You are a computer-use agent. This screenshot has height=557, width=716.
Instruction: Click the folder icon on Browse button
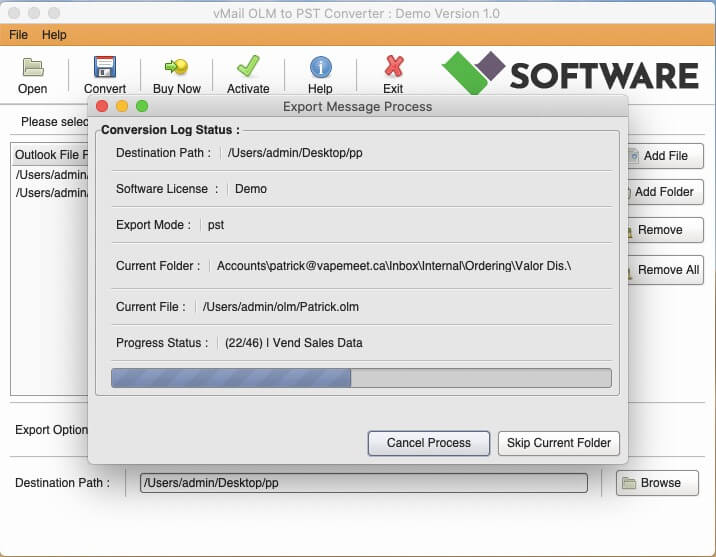(629, 483)
